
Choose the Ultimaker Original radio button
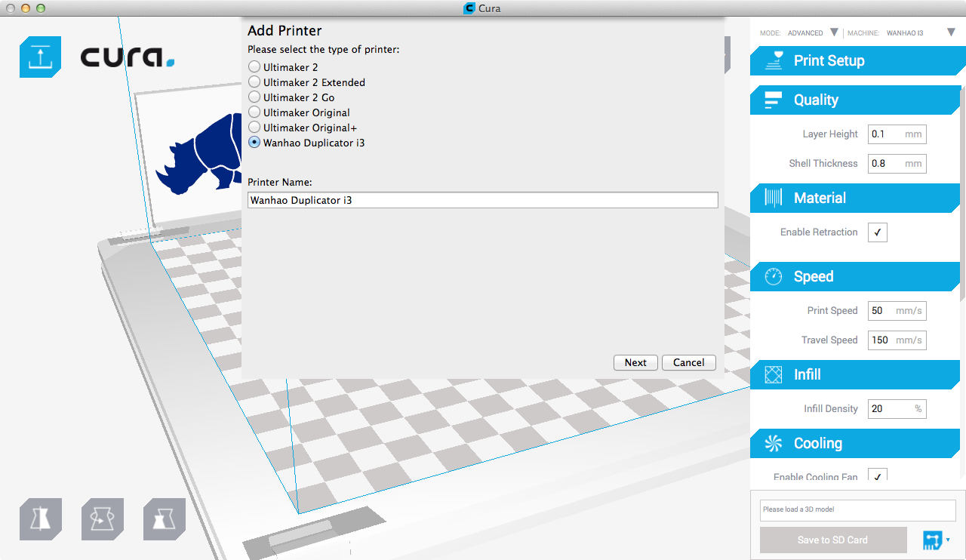click(x=254, y=112)
